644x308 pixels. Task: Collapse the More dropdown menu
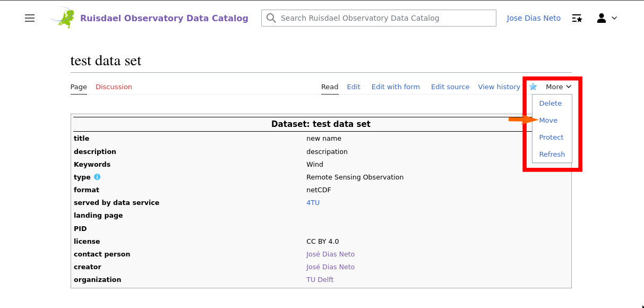pos(559,87)
